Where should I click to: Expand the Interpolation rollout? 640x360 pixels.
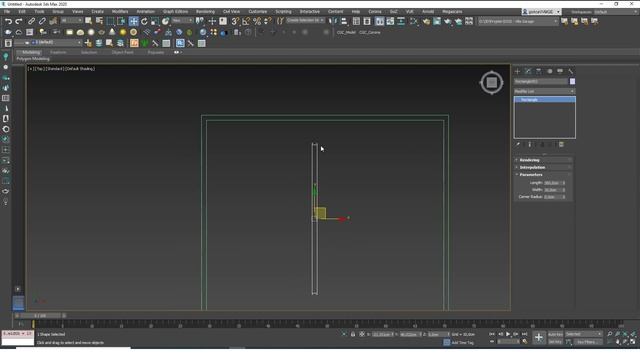pos(543,167)
